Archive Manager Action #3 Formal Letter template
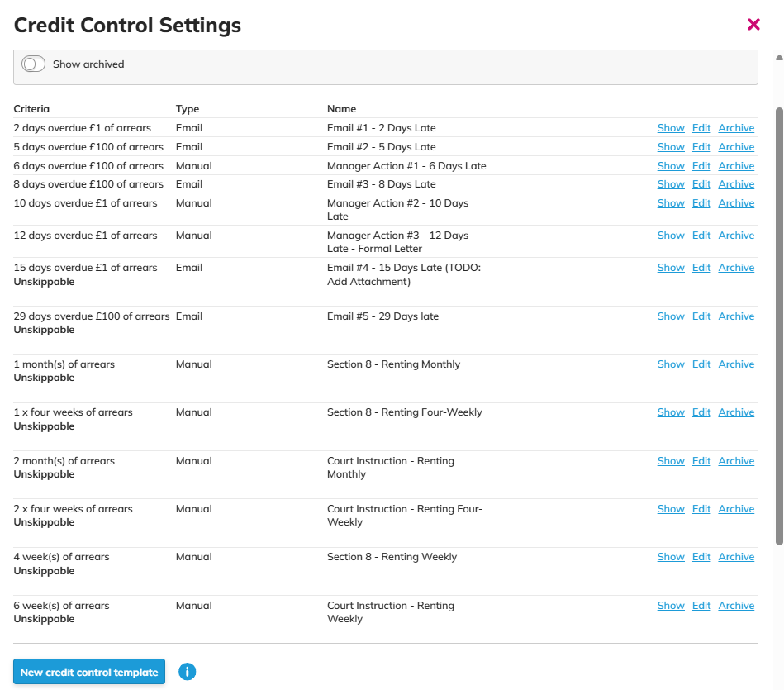Viewport: 784px width, 690px height. coord(736,236)
